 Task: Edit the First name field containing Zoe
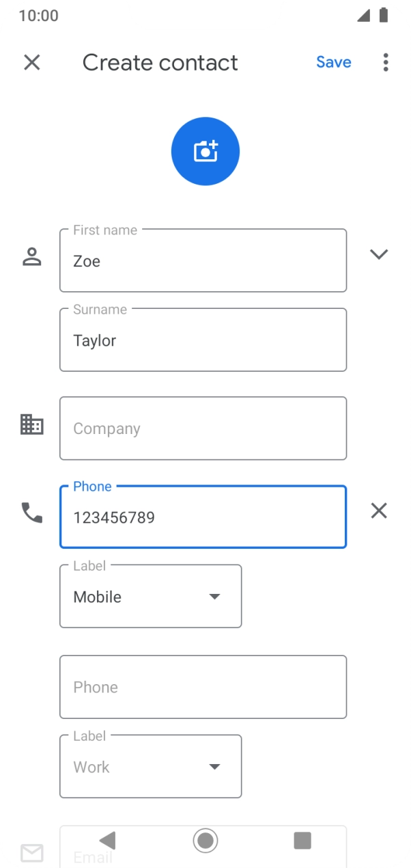tap(203, 261)
